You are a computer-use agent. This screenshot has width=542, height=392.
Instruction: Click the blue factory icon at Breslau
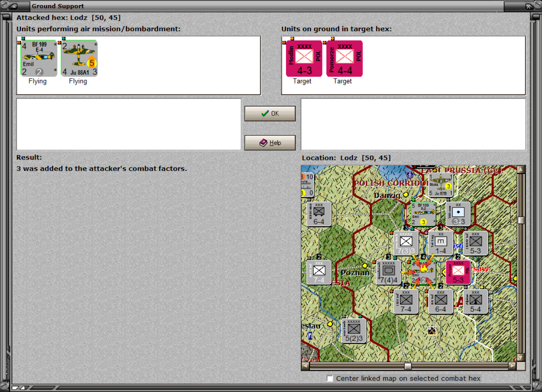(x=310, y=336)
